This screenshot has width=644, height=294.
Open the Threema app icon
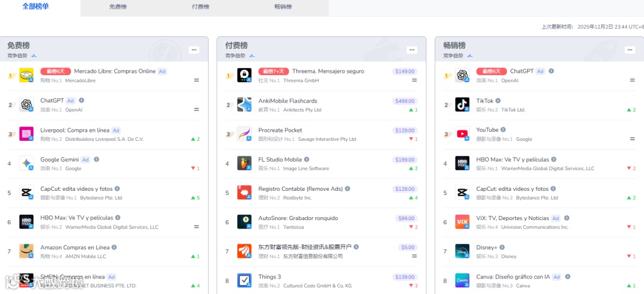tap(244, 75)
